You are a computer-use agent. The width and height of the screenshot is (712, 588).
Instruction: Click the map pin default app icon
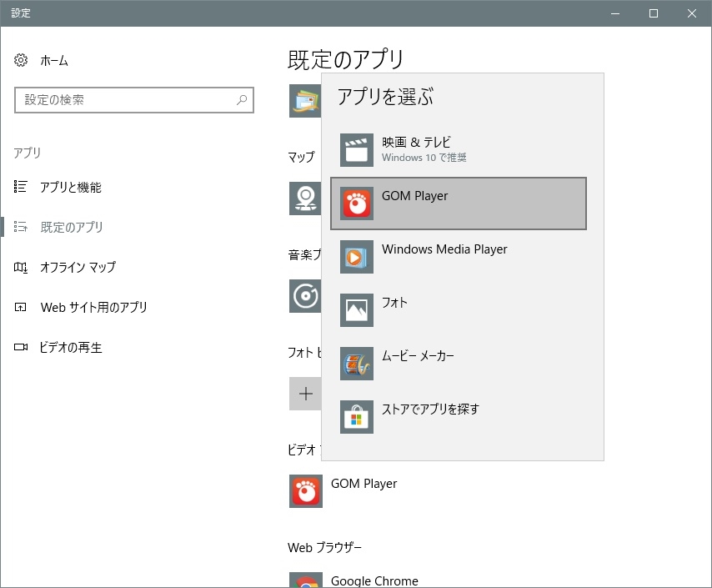[304, 199]
